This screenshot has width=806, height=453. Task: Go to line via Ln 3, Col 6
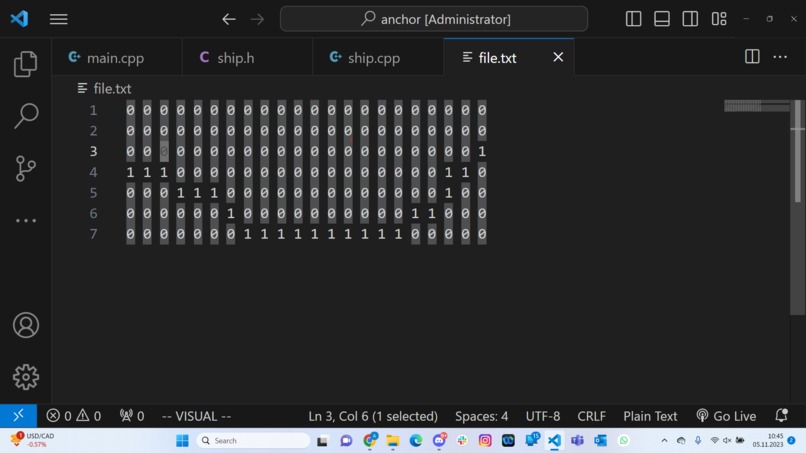[x=373, y=416]
